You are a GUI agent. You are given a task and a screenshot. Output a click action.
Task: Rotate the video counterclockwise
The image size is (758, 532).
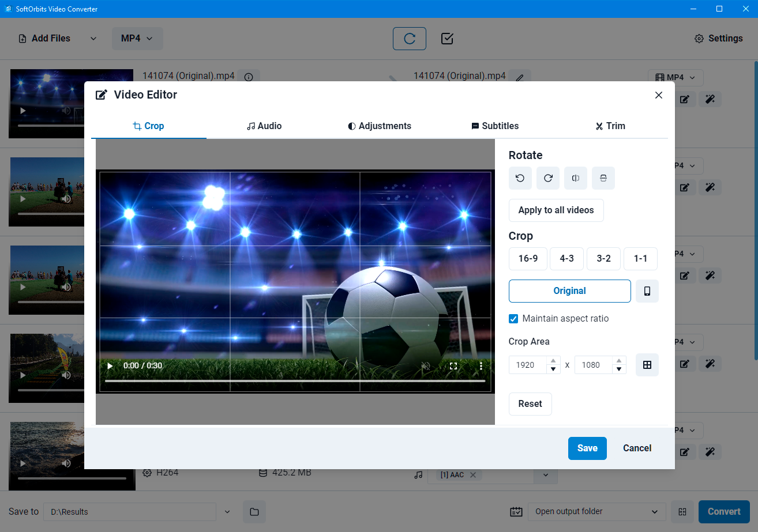click(520, 178)
